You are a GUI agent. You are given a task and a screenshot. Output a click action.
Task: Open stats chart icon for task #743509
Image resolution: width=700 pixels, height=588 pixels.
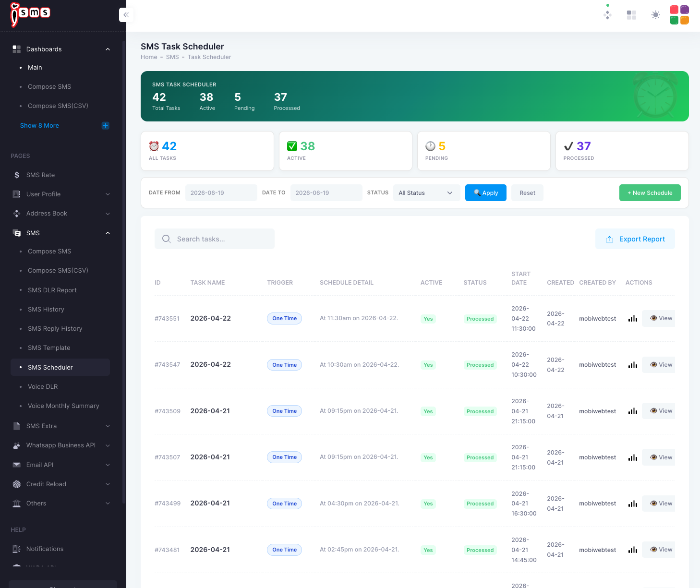click(x=633, y=411)
